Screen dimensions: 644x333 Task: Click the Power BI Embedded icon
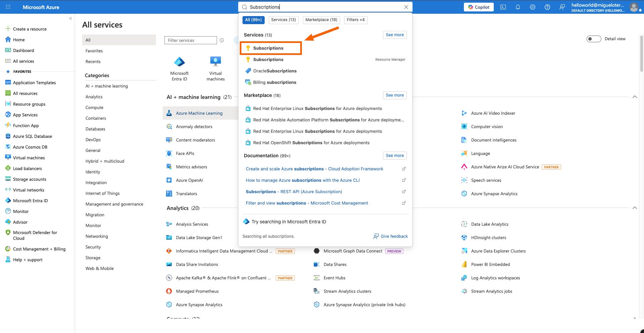(x=464, y=264)
